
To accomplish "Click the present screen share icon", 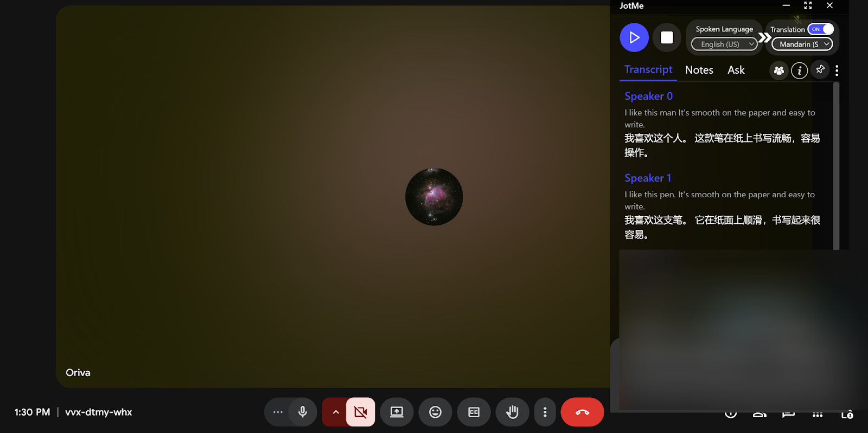I will pos(397,412).
